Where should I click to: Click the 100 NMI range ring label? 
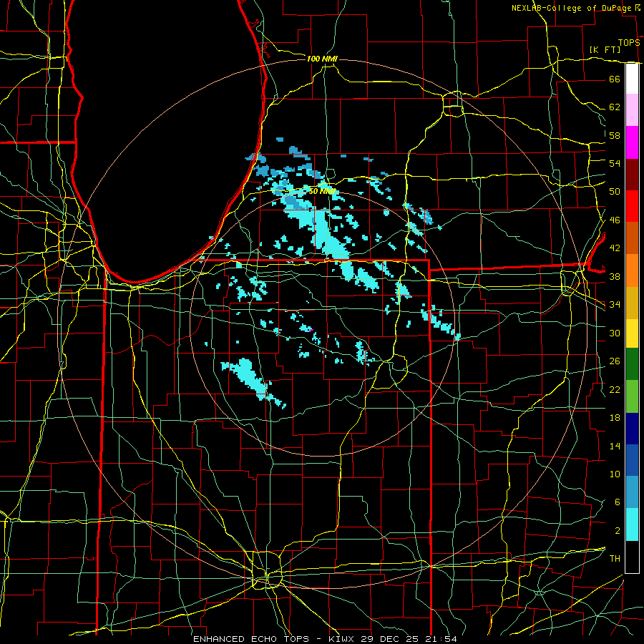(322, 59)
